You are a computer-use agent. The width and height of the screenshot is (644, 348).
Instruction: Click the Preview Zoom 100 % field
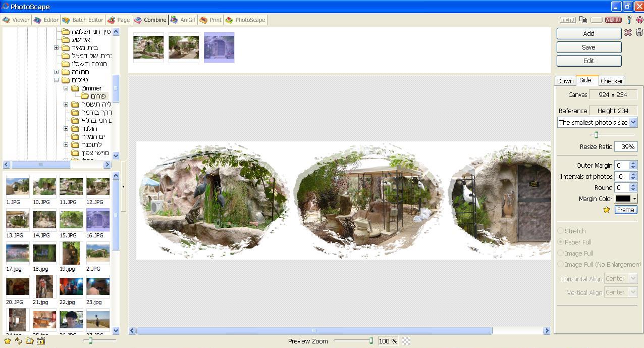pos(388,341)
